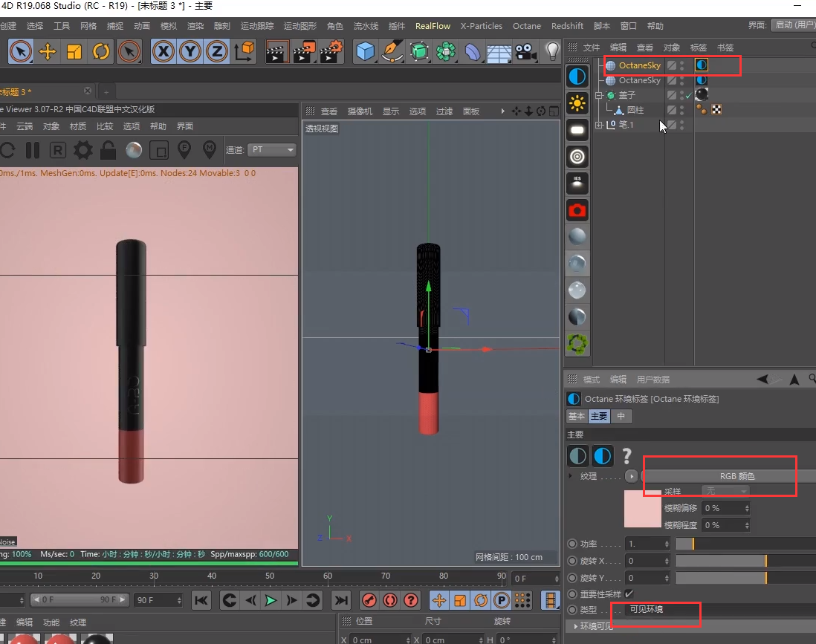Toggle the X axis lock
Viewport: 816px width, 644px height.
(x=163, y=52)
